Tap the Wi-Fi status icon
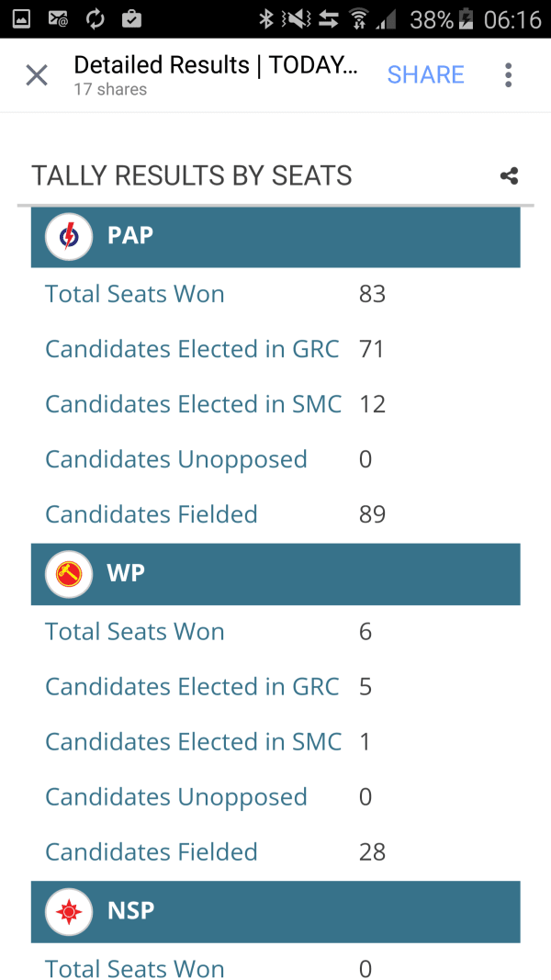Screen dimensions: 551x980 [358, 19]
